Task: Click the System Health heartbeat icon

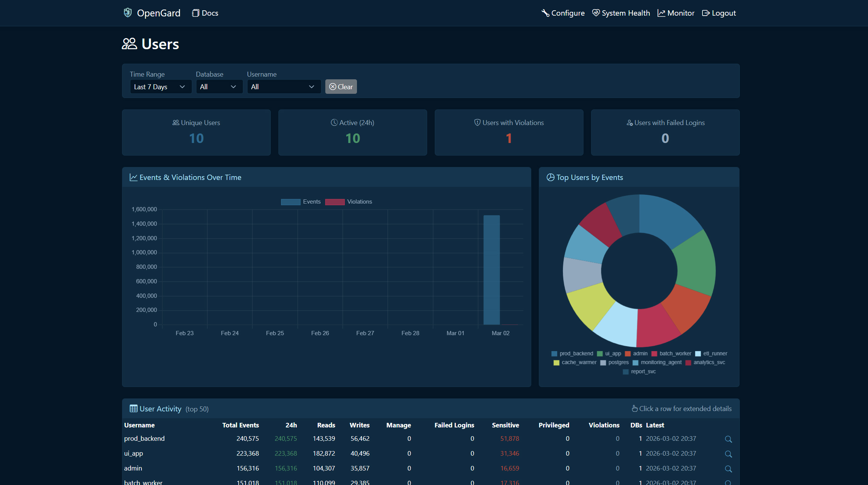Action: click(x=596, y=13)
